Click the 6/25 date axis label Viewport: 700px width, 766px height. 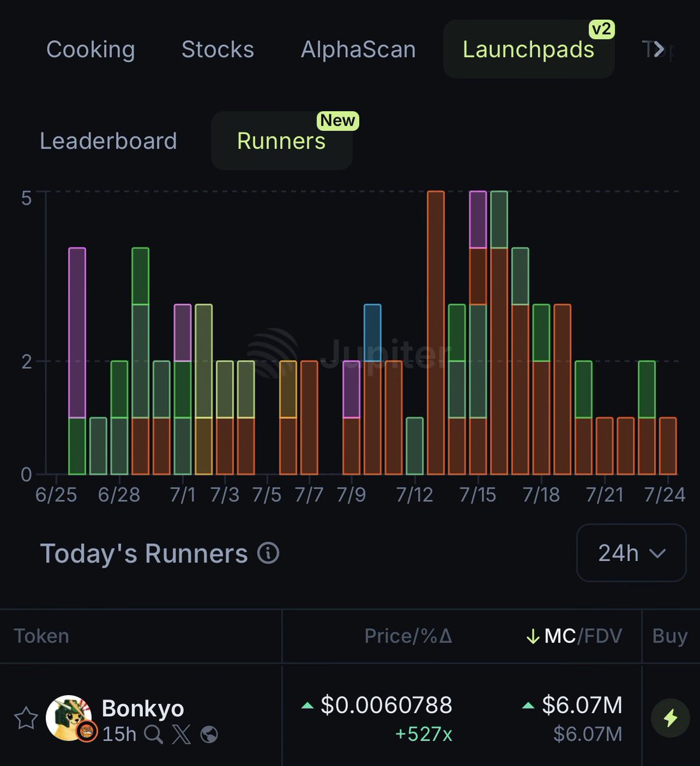(x=56, y=495)
